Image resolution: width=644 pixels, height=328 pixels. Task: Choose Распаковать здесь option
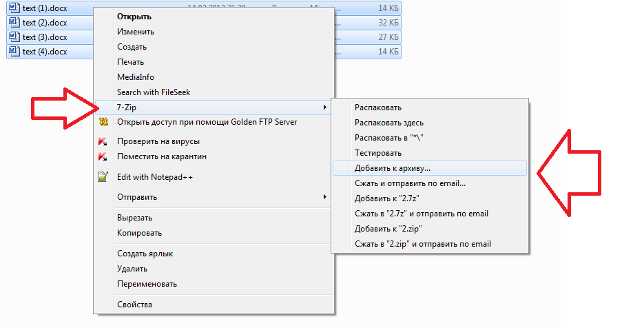point(388,123)
